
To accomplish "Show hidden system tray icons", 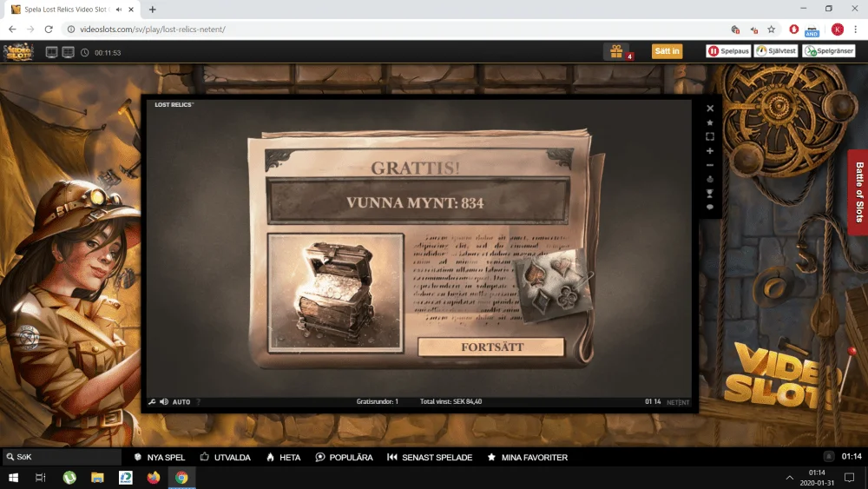I will pos(789,478).
